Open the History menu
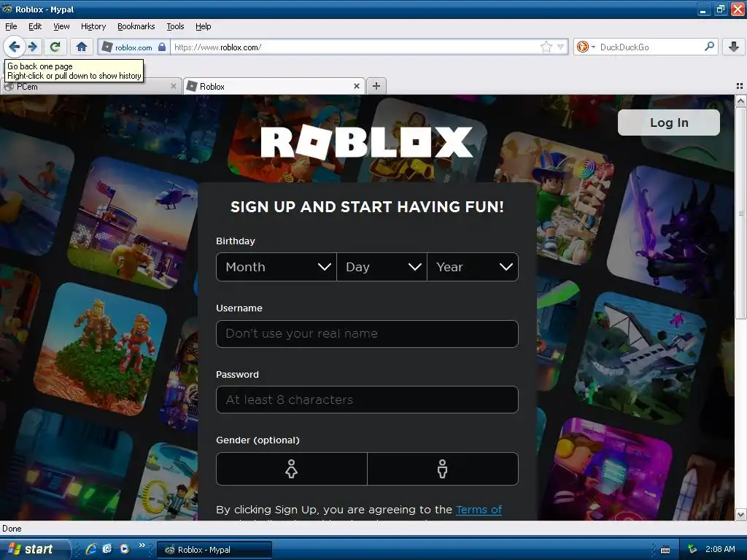 click(93, 26)
